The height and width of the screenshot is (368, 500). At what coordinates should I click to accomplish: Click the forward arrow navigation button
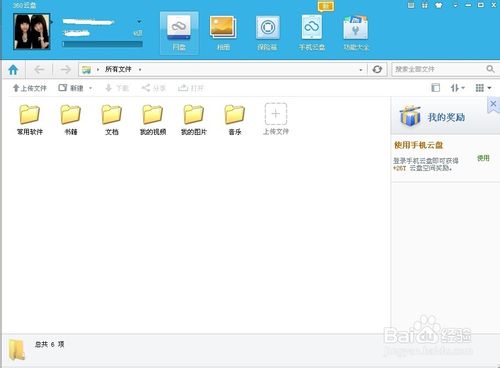[x=65, y=70]
